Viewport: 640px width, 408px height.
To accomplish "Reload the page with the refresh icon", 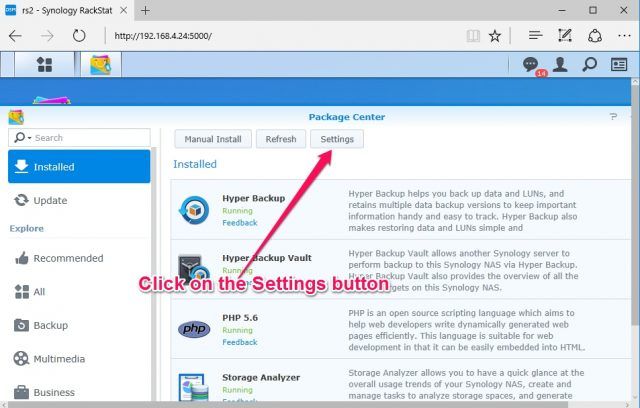I will coord(79,36).
